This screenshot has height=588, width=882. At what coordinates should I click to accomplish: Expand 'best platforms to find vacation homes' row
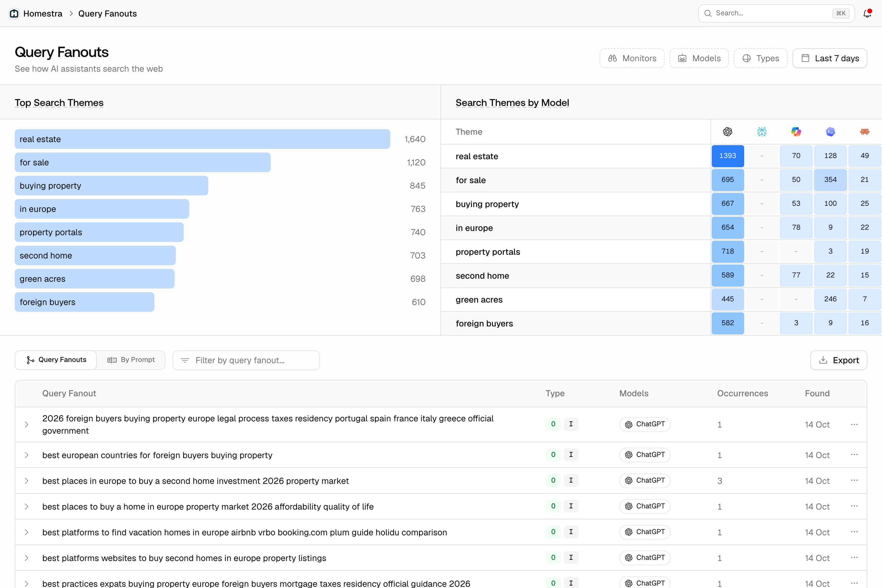27,532
